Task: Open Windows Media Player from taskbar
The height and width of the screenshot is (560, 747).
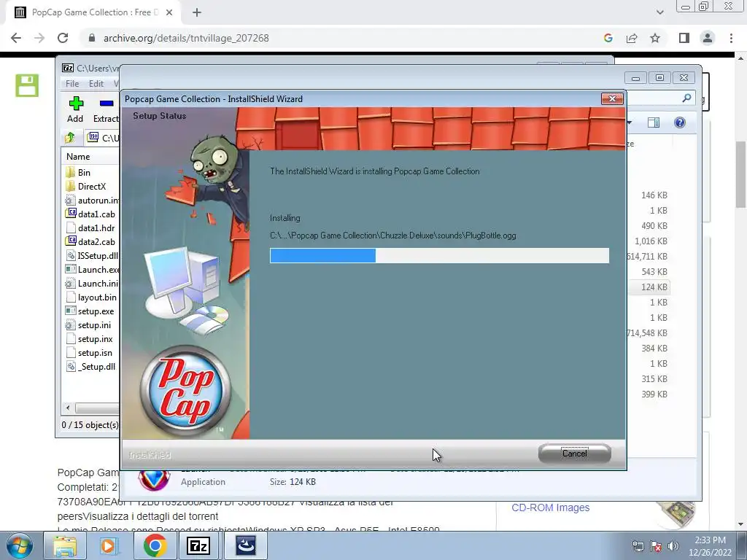Action: coord(108,545)
